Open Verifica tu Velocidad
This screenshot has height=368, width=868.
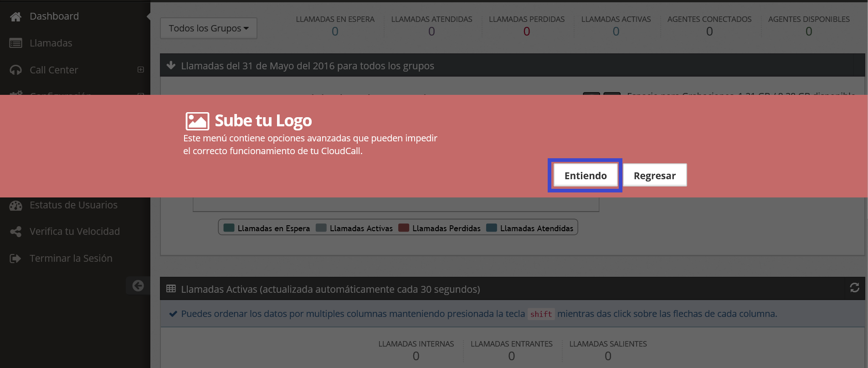tap(75, 232)
